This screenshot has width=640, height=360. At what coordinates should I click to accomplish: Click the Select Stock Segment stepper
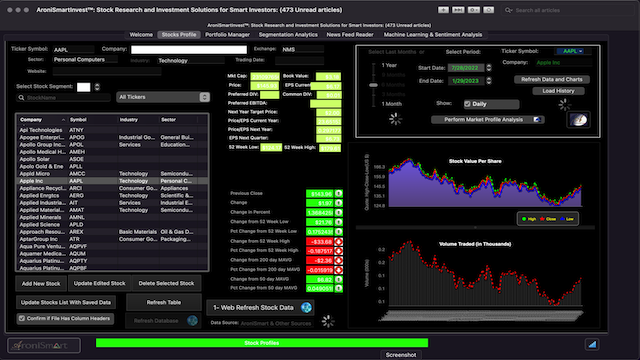coord(97,87)
